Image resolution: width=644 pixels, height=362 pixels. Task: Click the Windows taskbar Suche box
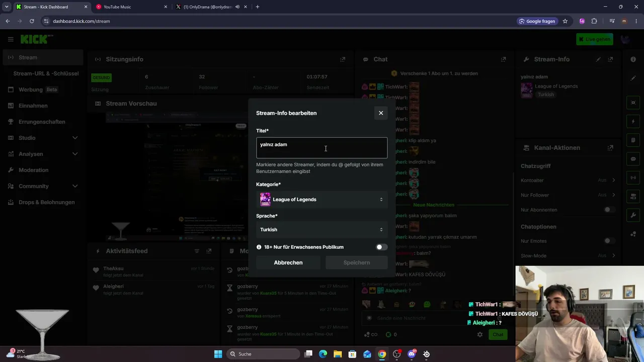pyautogui.click(x=263, y=354)
